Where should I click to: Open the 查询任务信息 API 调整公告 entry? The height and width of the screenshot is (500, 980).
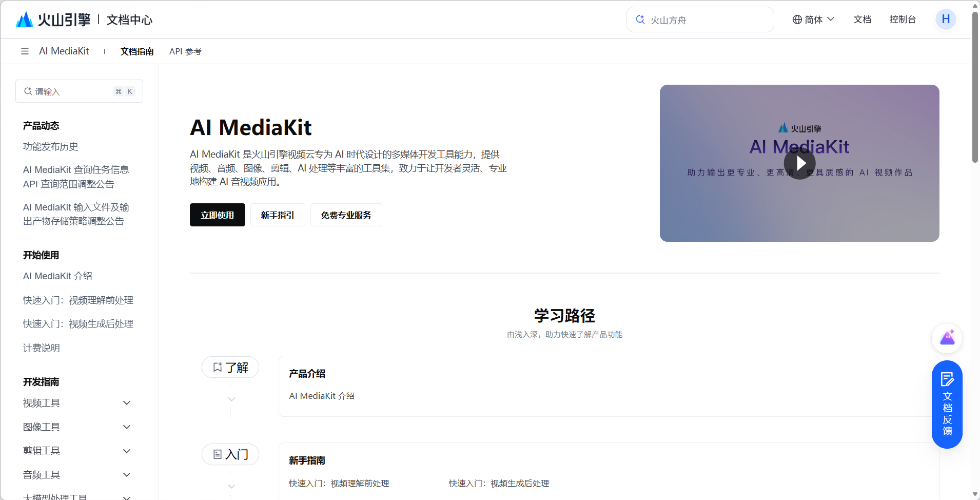[76, 177]
